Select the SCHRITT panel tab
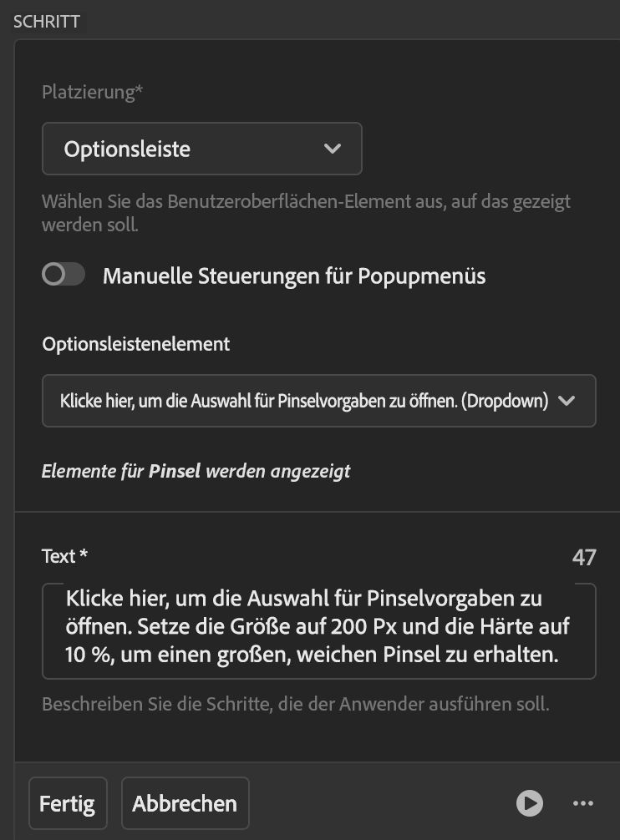Viewport: 620px width, 840px height. point(47,22)
